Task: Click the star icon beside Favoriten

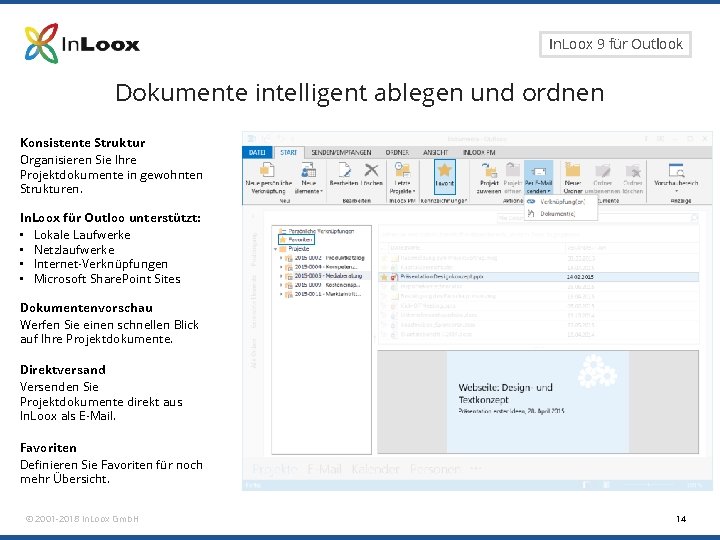Action: click(283, 240)
